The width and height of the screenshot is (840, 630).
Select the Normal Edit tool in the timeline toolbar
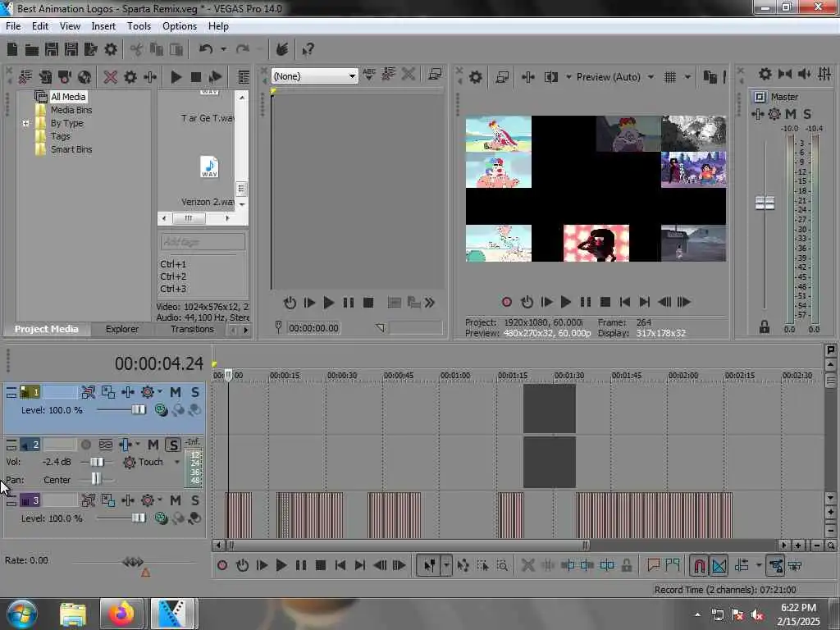430,565
